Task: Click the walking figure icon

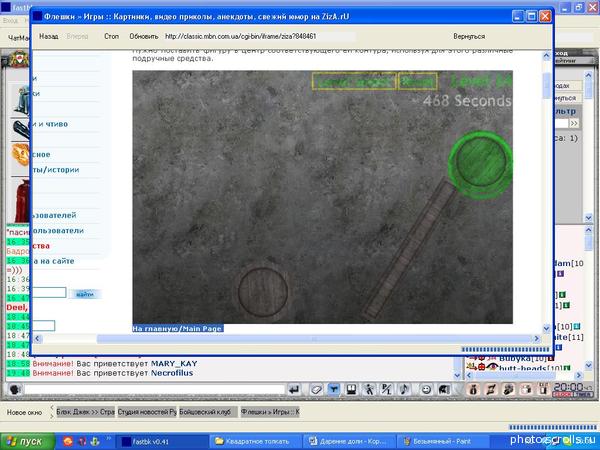Action: click(369, 390)
